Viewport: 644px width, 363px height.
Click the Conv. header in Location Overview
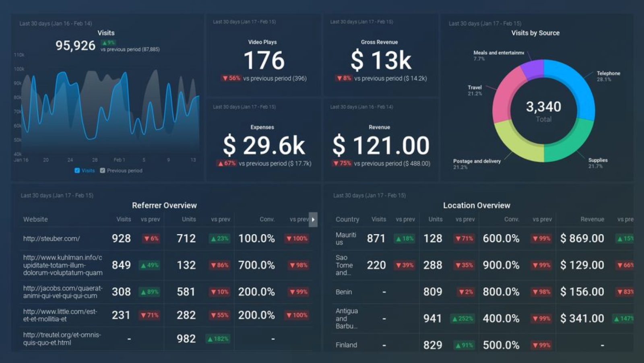512,219
